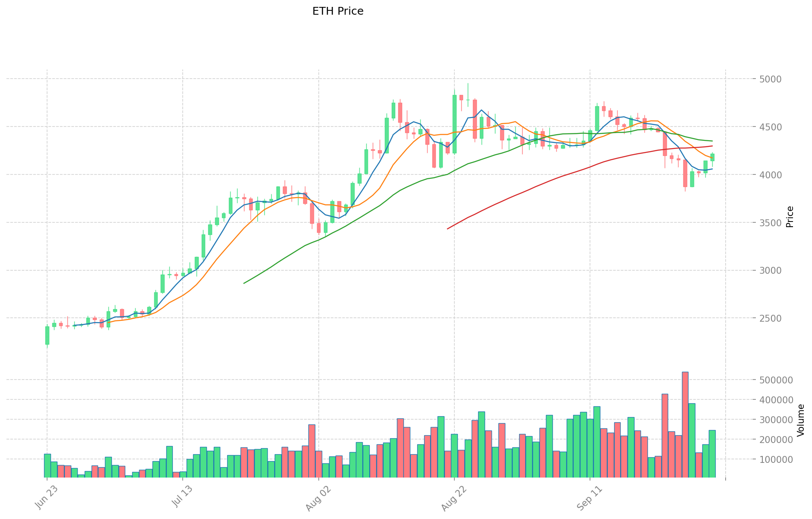Select the 100000 volume tick label
This screenshot has width=812, height=519.
tap(776, 459)
